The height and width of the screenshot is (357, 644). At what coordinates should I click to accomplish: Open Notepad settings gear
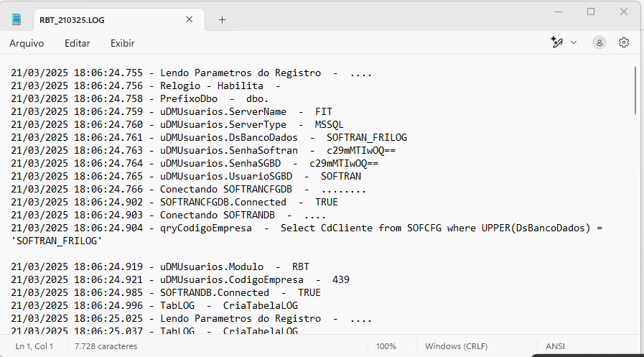pyautogui.click(x=623, y=43)
